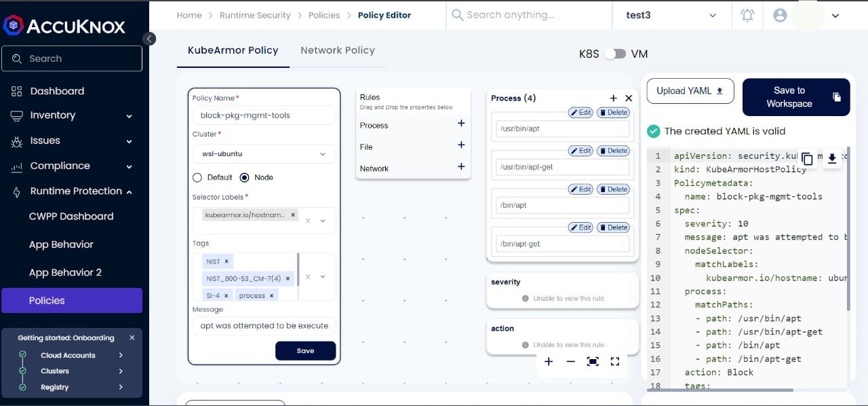Open the notifications bell icon
The image size is (868, 406).
(747, 15)
